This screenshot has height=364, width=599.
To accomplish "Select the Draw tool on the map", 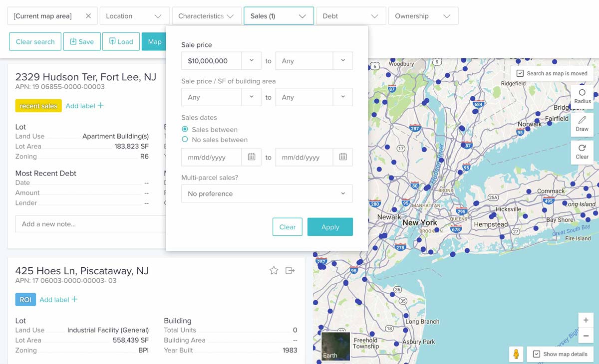I will point(582,124).
